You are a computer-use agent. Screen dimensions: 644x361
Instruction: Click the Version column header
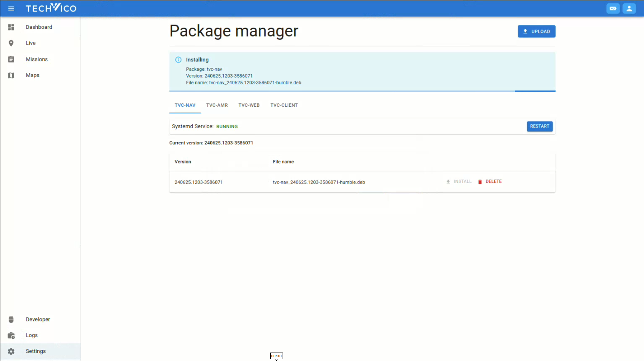click(183, 162)
